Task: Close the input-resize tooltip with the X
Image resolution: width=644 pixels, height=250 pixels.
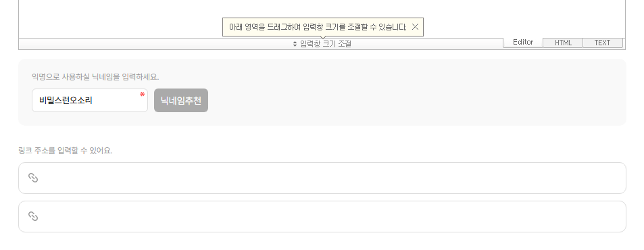Action: click(415, 27)
